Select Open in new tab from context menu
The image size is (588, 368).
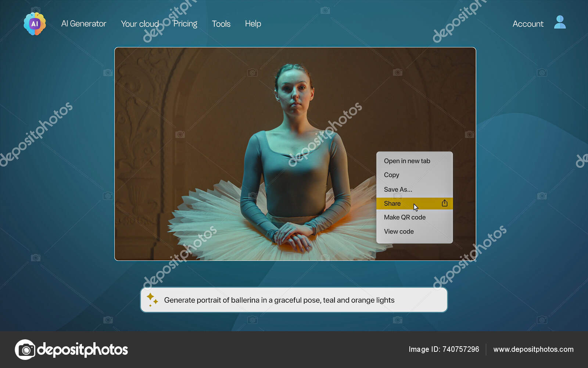point(407,161)
